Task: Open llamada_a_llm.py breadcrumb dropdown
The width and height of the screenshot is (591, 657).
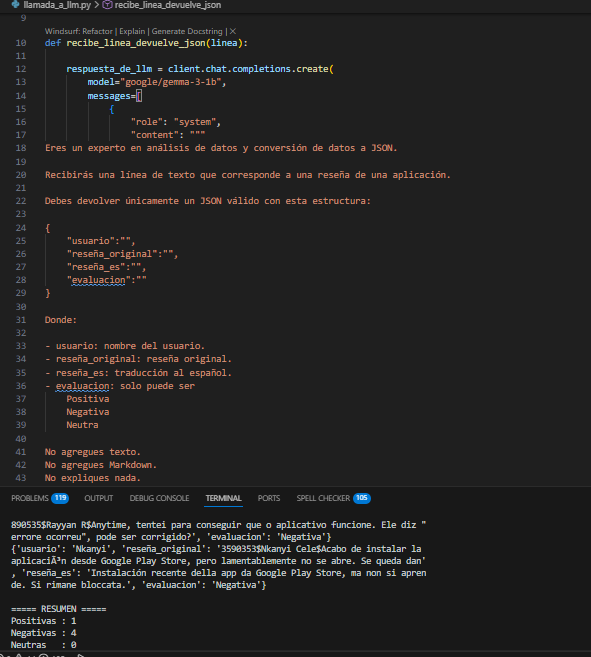Action: pyautogui.click(x=57, y=5)
